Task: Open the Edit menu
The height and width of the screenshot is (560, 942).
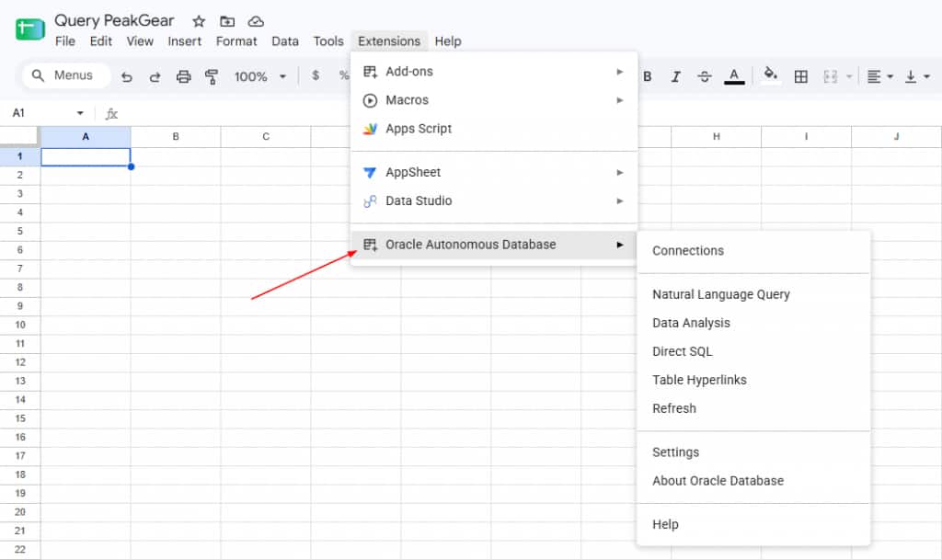Action: point(101,41)
